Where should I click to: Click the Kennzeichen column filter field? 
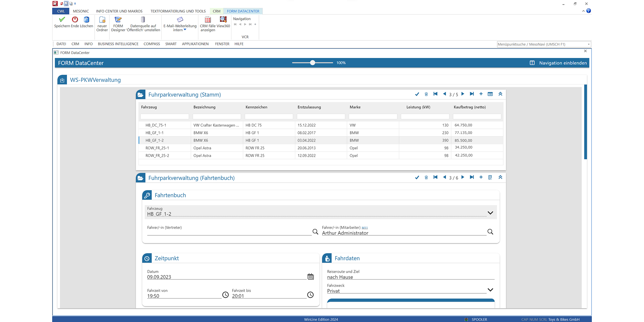tap(269, 117)
